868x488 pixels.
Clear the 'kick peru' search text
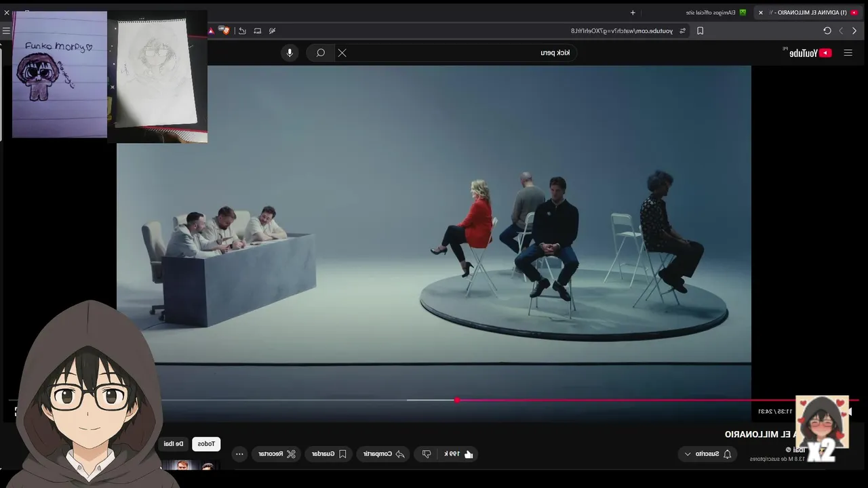point(342,53)
